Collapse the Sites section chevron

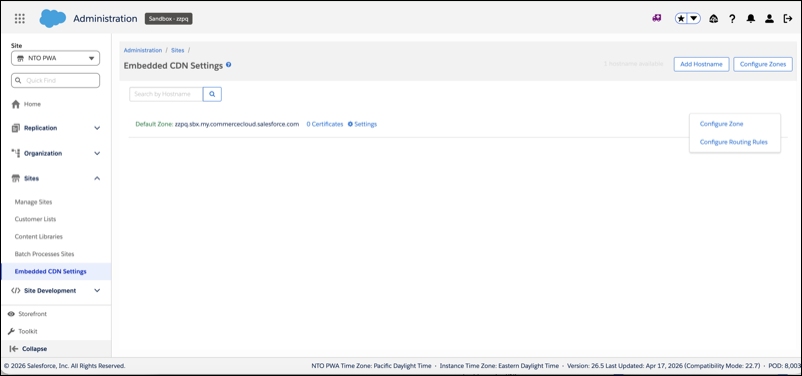[97, 178]
